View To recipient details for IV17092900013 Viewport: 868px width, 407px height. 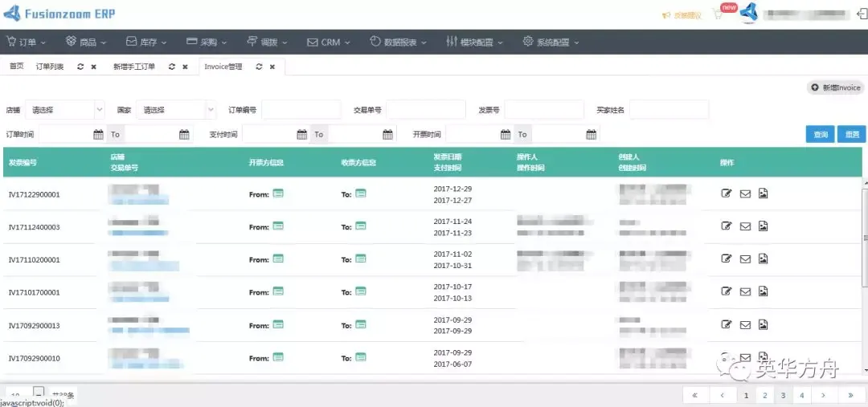[360, 324]
